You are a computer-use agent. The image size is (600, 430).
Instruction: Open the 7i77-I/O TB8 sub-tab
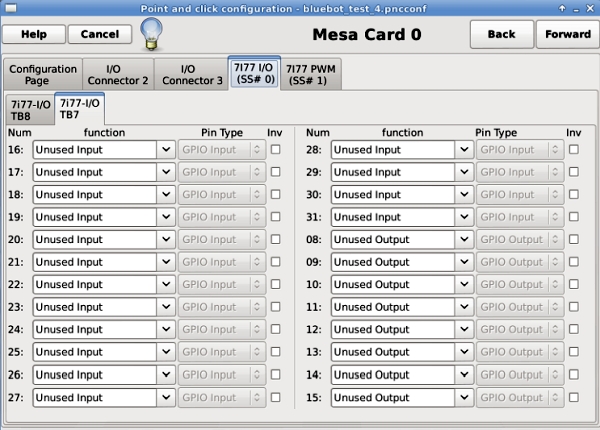point(31,110)
